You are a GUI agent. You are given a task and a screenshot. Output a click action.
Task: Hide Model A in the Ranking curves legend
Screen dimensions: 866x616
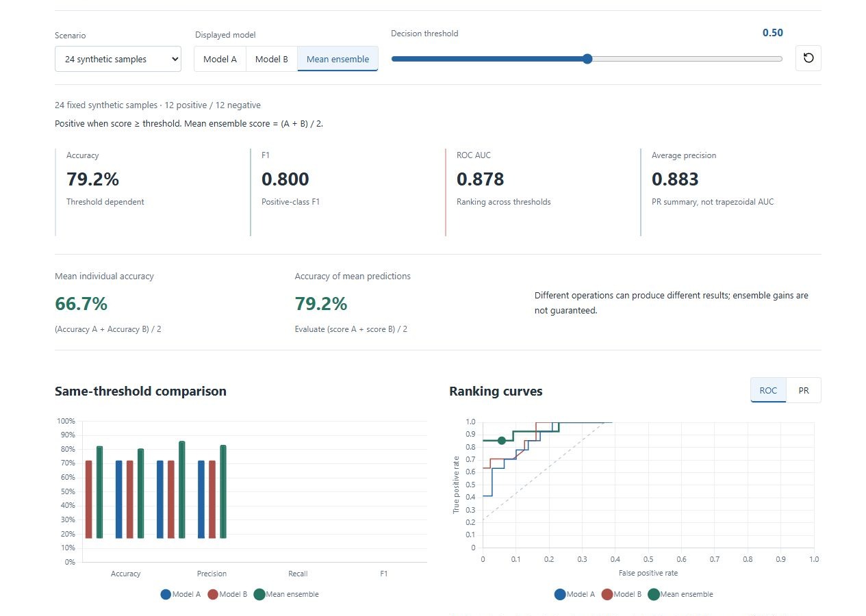coord(575,594)
